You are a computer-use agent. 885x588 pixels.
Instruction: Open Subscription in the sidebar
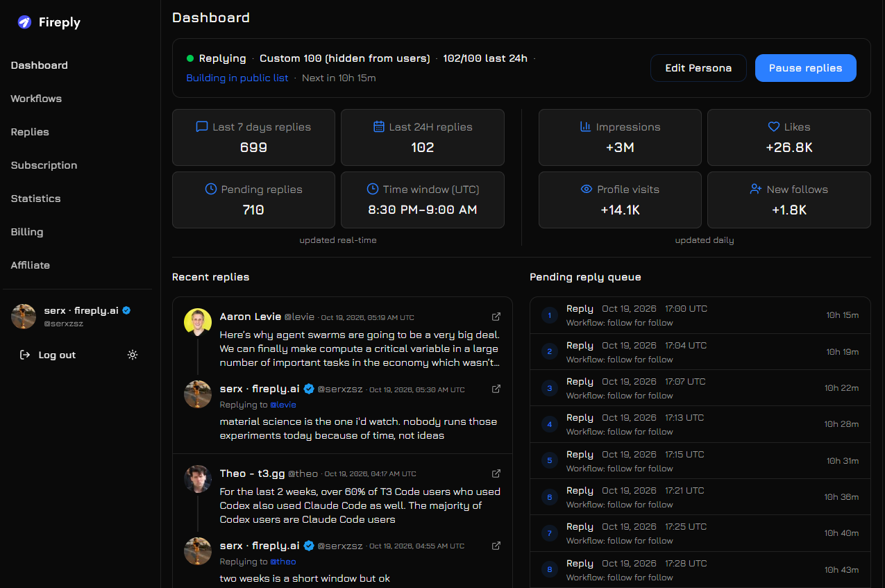coord(44,165)
